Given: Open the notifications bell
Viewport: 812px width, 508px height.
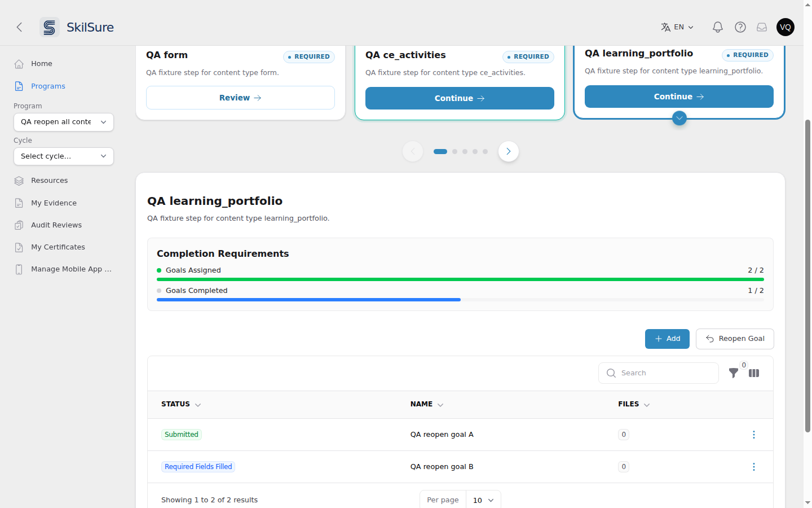Looking at the screenshot, I should [718, 27].
